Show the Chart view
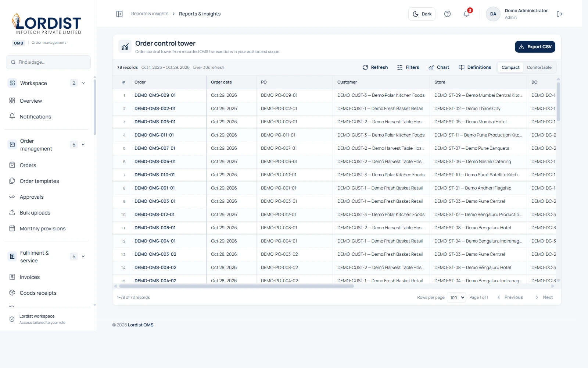Viewport: 588px width, 368px height. tap(439, 67)
